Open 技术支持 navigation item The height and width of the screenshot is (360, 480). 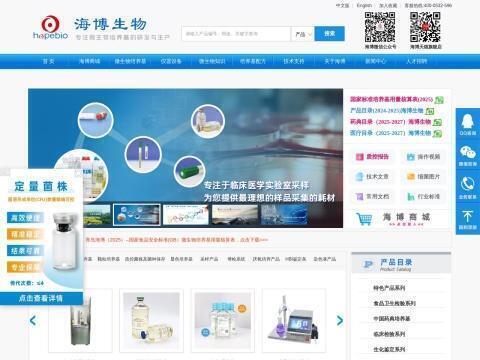(294, 61)
